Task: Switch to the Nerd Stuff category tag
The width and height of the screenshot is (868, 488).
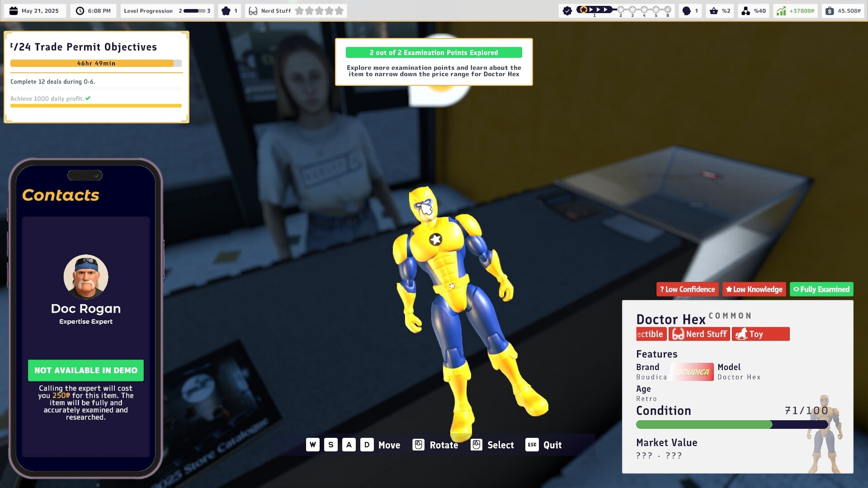Action: tap(699, 334)
